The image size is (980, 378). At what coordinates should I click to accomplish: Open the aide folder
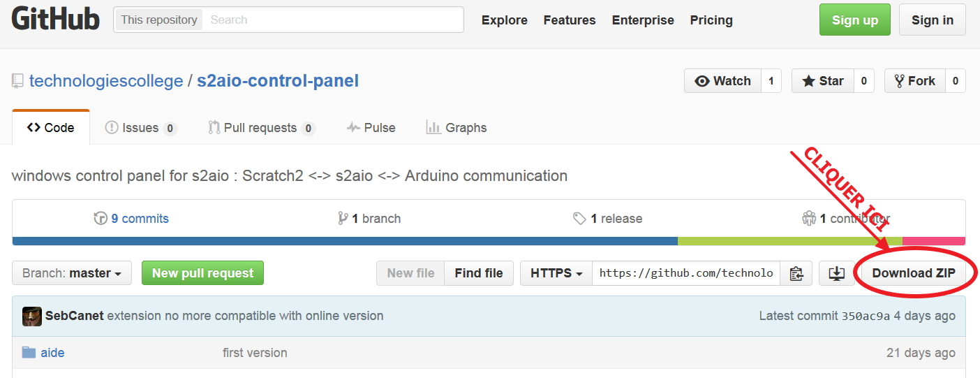click(52, 353)
